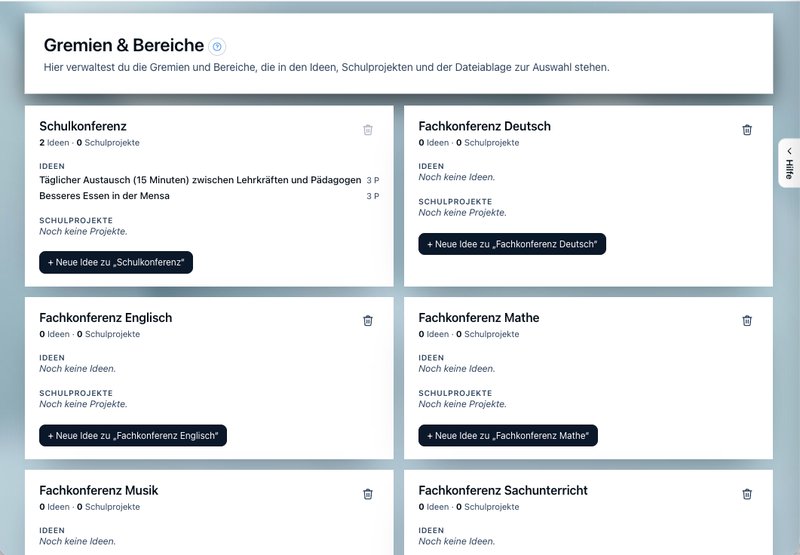
Task: Click 'Noch keine Ideen.' in Fachkonferenz Englisch
Action: (x=78, y=369)
